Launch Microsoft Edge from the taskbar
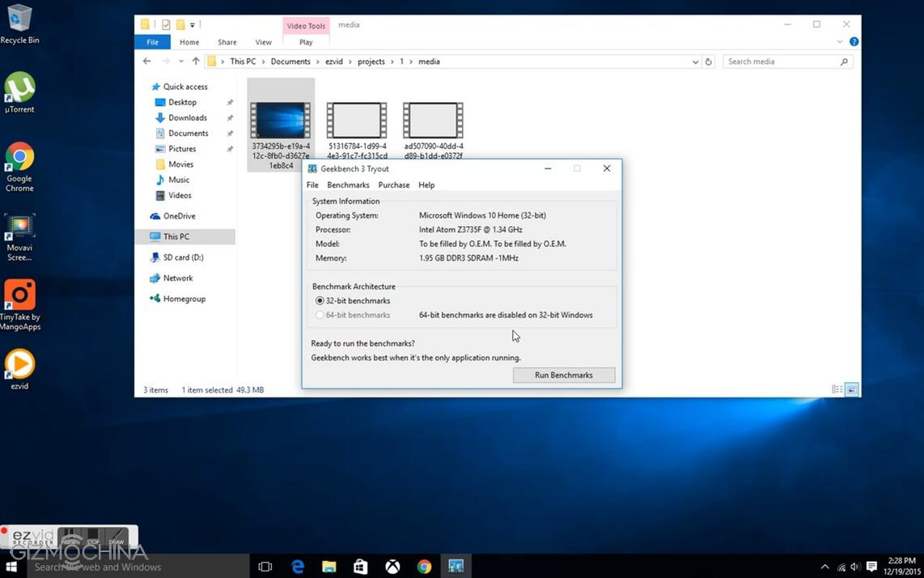The image size is (924, 578). 298,567
